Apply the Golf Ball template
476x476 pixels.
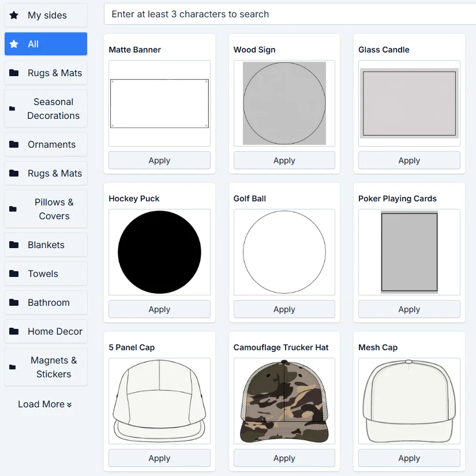(x=284, y=309)
